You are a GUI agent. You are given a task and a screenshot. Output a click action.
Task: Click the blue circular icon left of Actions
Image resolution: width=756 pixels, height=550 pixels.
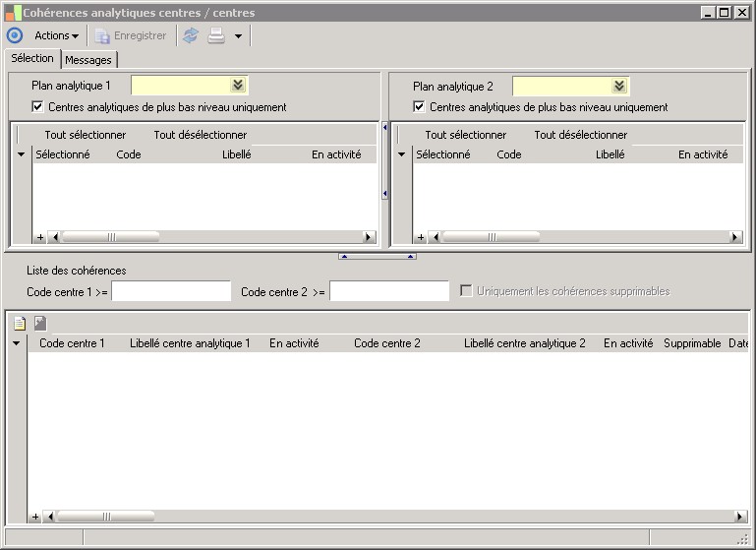[x=14, y=35]
